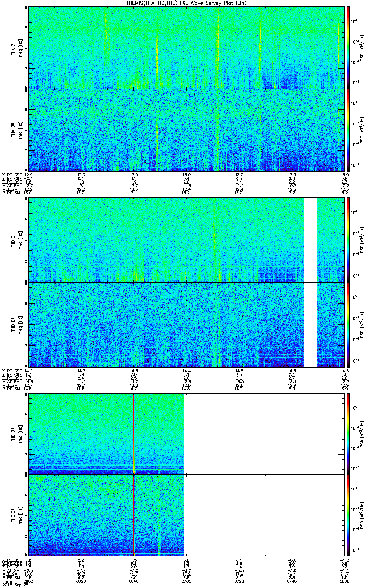Image resolution: width=368 pixels, height=588 pixels.
Task: Click the red vertical spike in THE B∥ panel
Action: click(x=134, y=515)
